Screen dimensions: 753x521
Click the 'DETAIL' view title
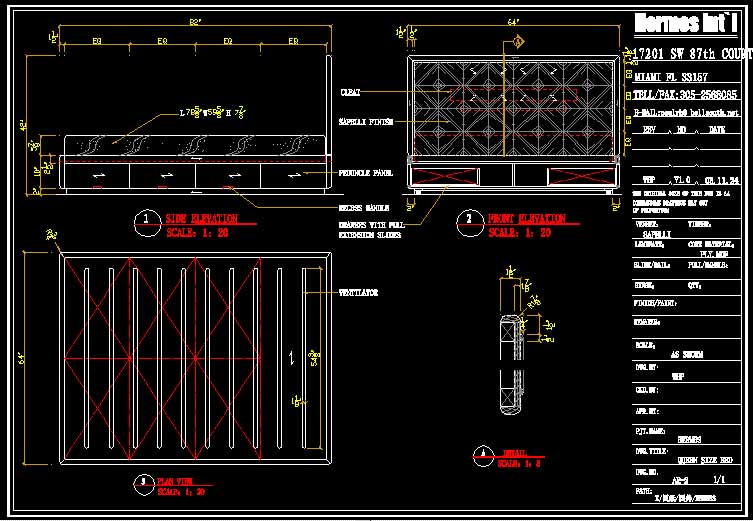point(515,453)
